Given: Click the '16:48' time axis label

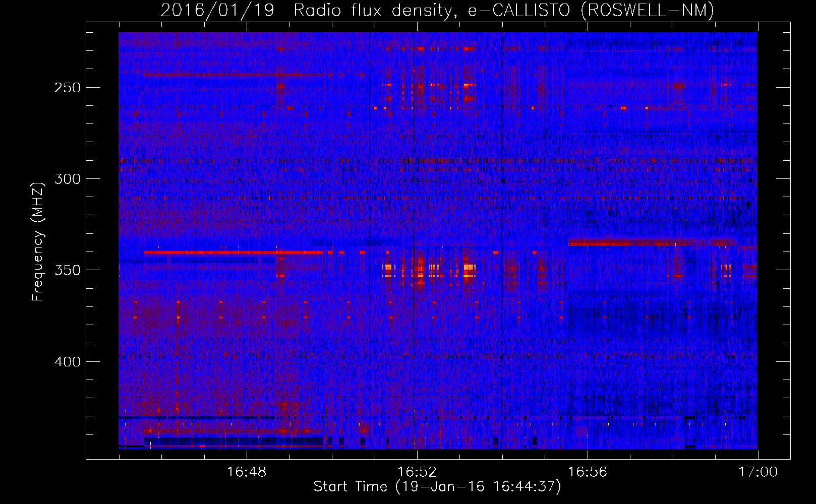Looking at the screenshot, I should 247,472.
